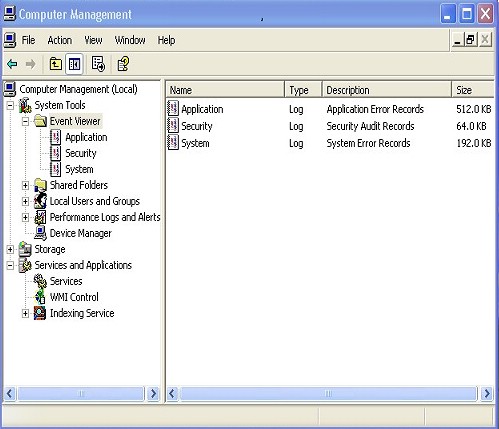The image size is (499, 429).
Task: Click the Back arrow toolbar button
Action: point(12,64)
